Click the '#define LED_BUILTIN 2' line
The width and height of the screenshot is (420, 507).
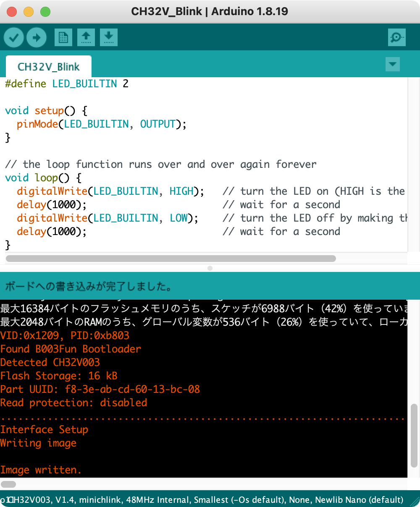67,84
